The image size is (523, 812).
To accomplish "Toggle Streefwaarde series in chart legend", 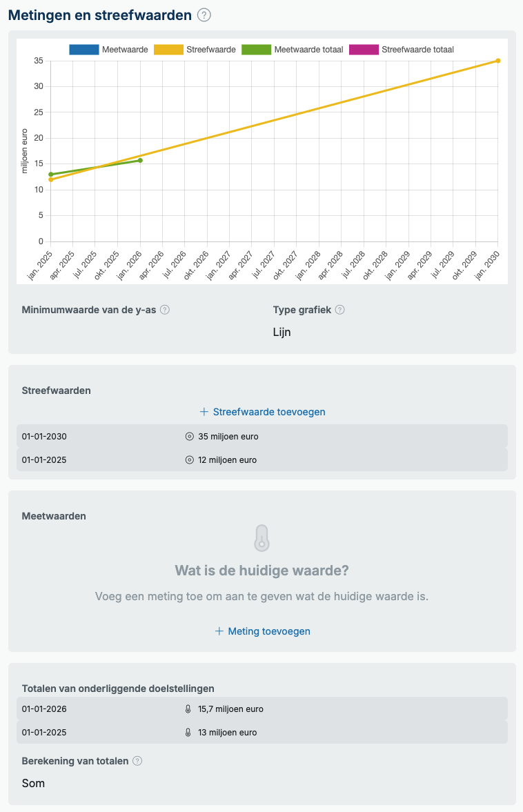I will point(195,50).
